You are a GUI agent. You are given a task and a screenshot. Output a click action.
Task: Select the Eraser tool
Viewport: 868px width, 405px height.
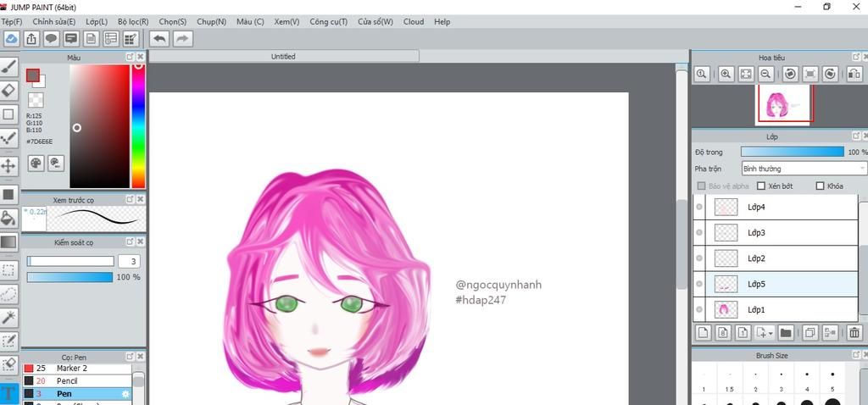[8, 90]
